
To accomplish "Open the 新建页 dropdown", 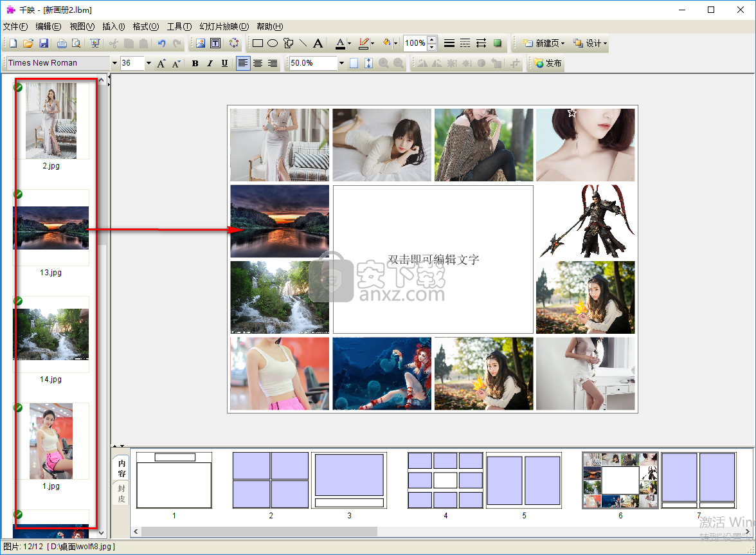I will 544,43.
